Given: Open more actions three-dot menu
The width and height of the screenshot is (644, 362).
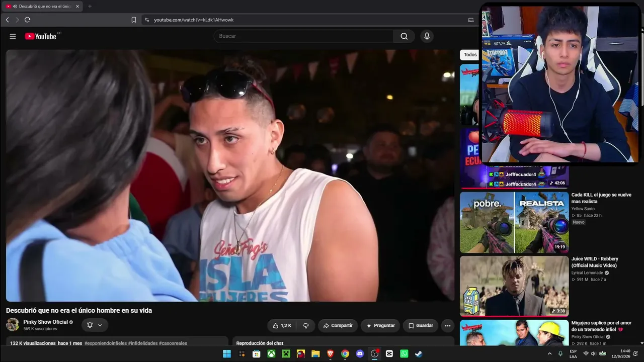Looking at the screenshot, I should click(x=448, y=326).
